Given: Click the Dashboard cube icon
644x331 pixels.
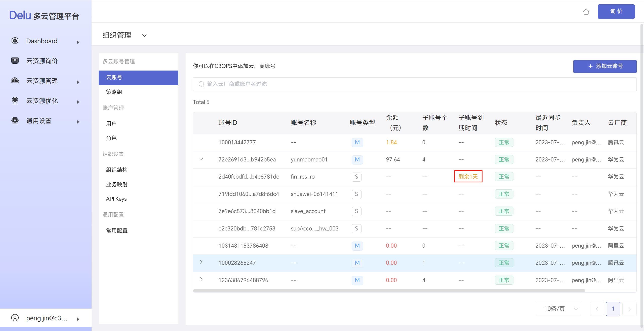Looking at the screenshot, I should tap(15, 41).
